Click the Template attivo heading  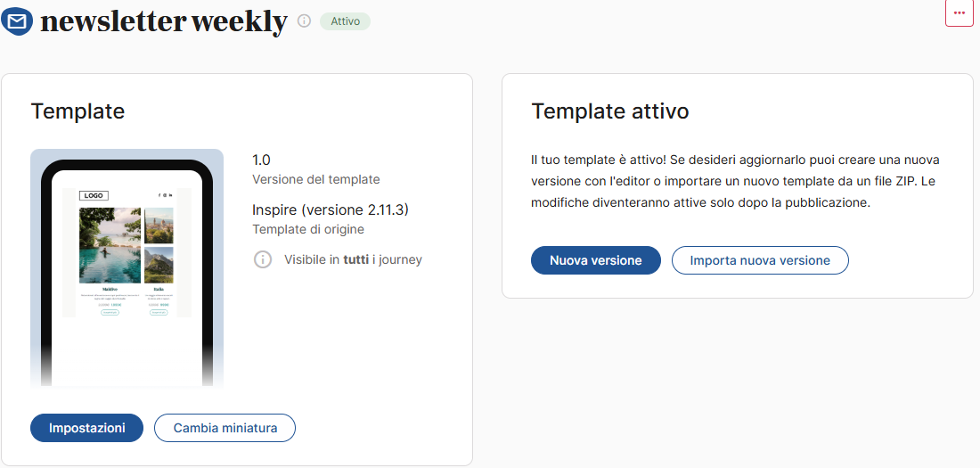[610, 111]
